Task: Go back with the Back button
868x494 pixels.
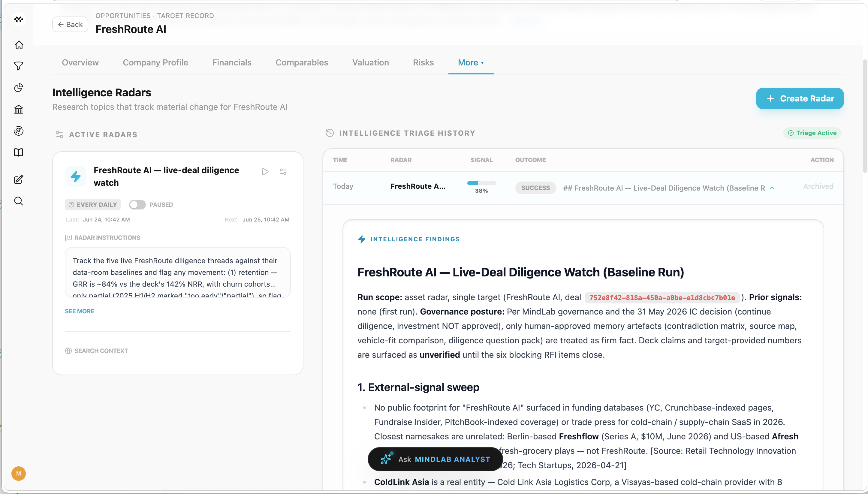Action: click(x=70, y=24)
